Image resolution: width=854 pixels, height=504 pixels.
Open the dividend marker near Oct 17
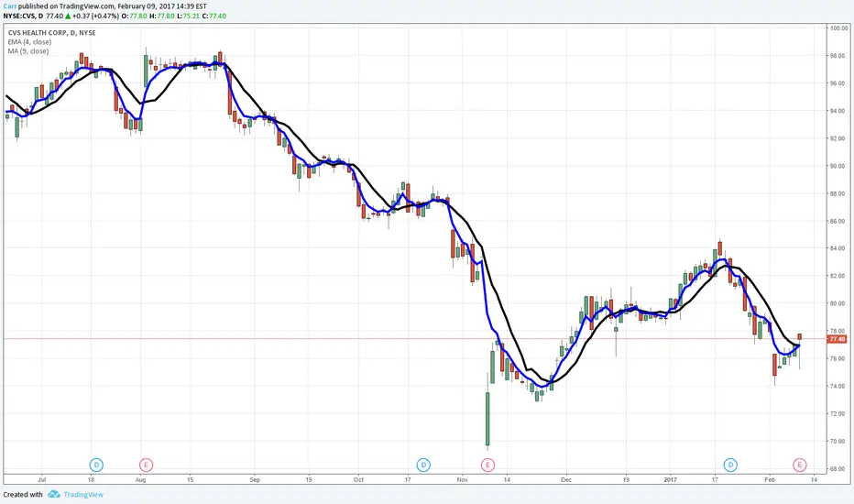coord(423,465)
